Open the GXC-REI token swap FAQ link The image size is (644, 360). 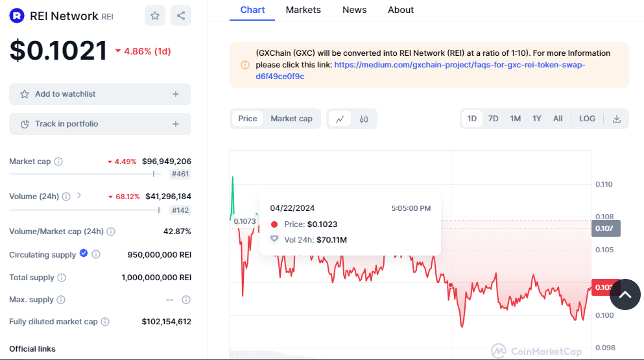click(420, 71)
